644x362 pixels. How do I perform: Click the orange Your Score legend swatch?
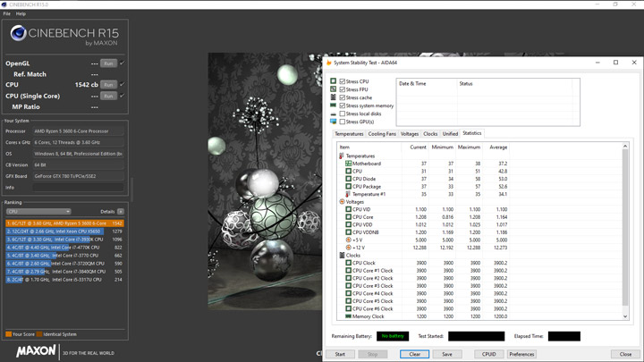[8, 334]
